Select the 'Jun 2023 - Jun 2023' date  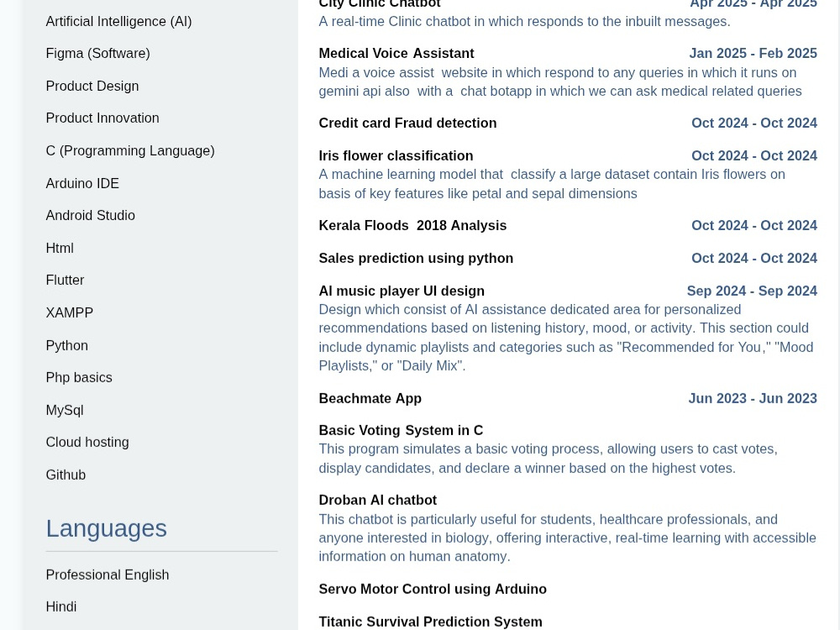tap(753, 398)
